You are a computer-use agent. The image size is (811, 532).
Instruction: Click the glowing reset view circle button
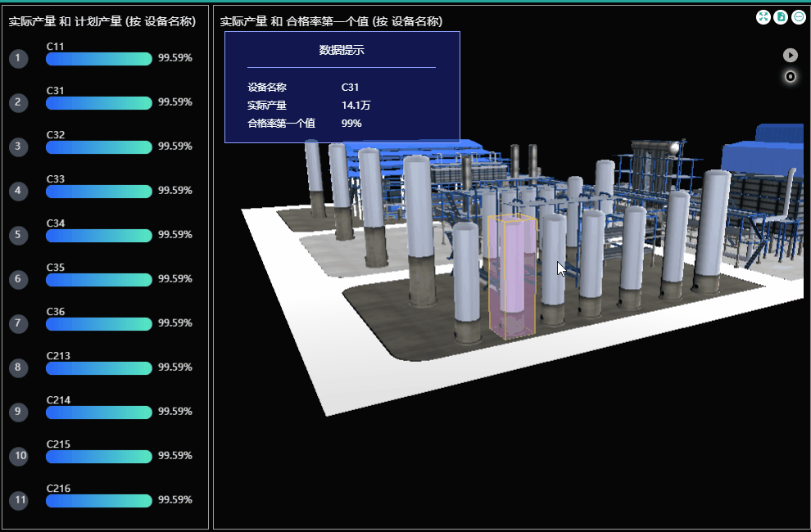pos(791,77)
